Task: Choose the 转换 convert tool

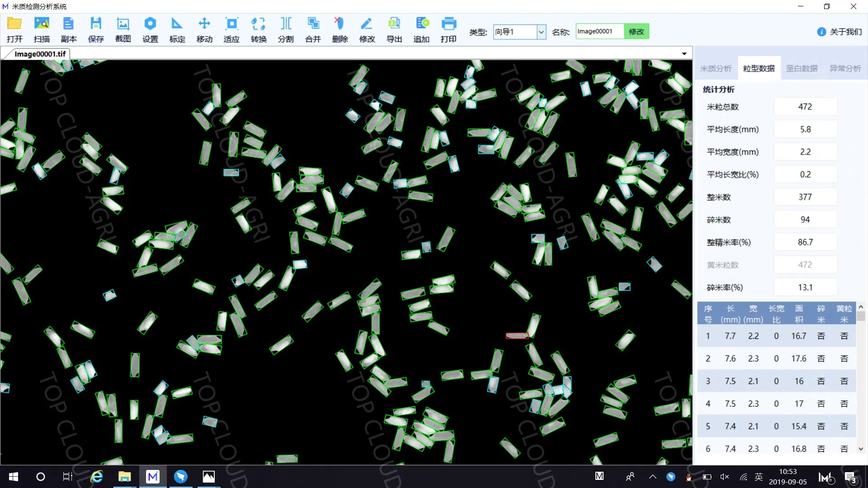Action: tap(259, 30)
